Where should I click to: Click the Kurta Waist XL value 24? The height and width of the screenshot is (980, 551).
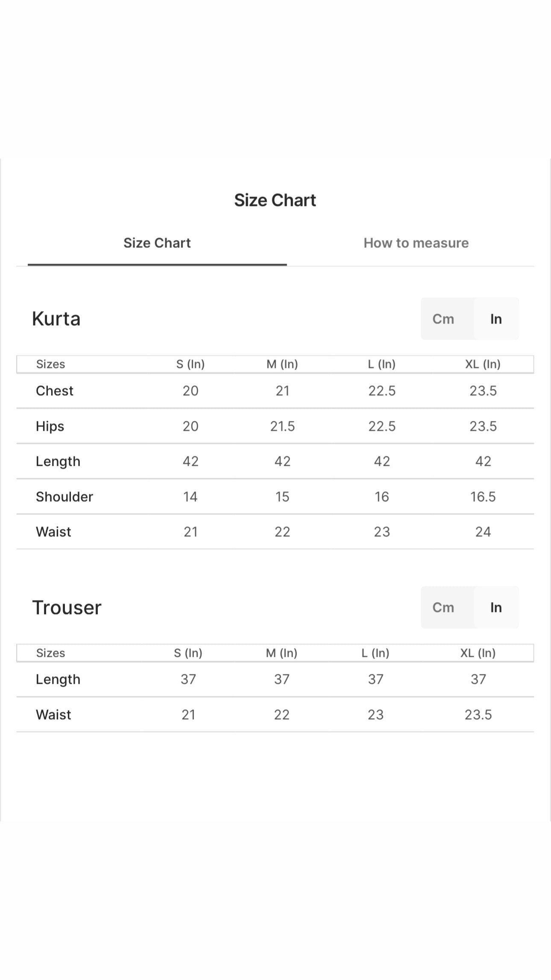(483, 532)
